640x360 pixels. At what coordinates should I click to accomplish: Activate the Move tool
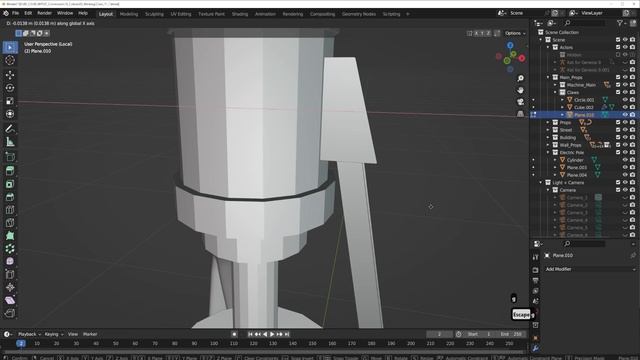coord(10,75)
